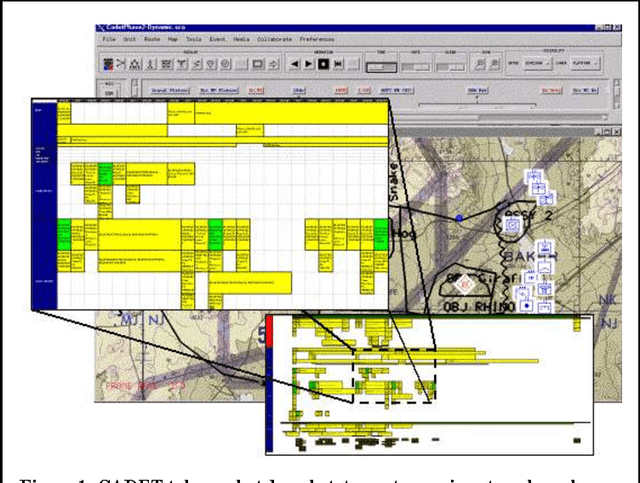
Task: Click the colorful red-blue flag toolbar icon
Action: click(108, 64)
